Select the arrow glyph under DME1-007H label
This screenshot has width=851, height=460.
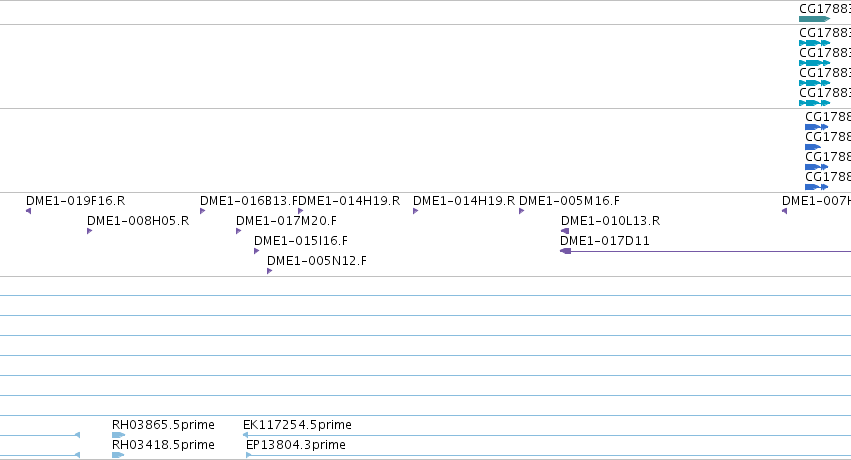[x=784, y=211]
